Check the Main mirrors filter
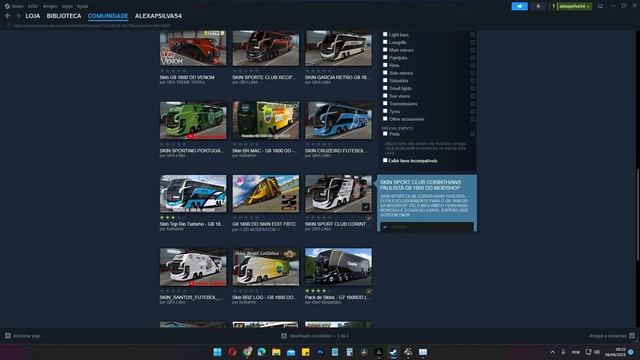Viewport: 640px width, 360px height. (385, 50)
